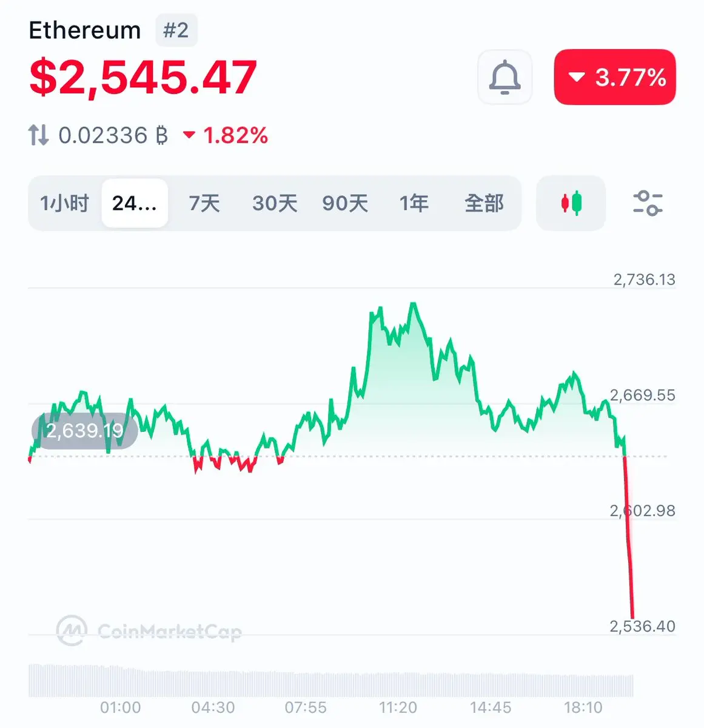This screenshot has height=728, width=704.
Task: Switch to the candlestick chart view
Action: pos(571,203)
